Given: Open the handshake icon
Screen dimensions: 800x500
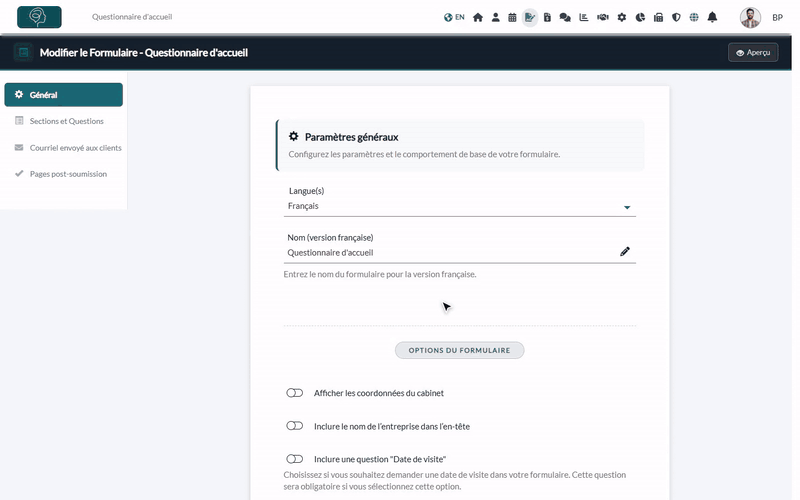Looking at the screenshot, I should pyautogui.click(x=603, y=17).
